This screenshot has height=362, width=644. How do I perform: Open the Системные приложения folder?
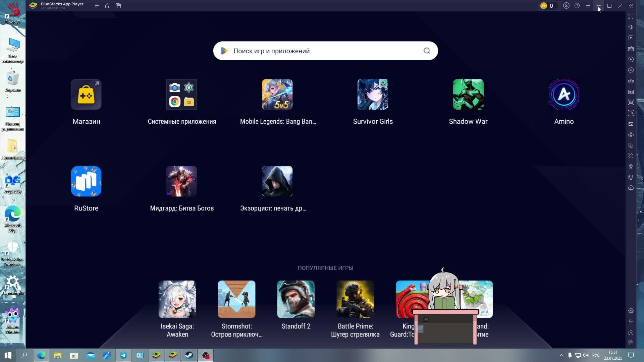182,95
